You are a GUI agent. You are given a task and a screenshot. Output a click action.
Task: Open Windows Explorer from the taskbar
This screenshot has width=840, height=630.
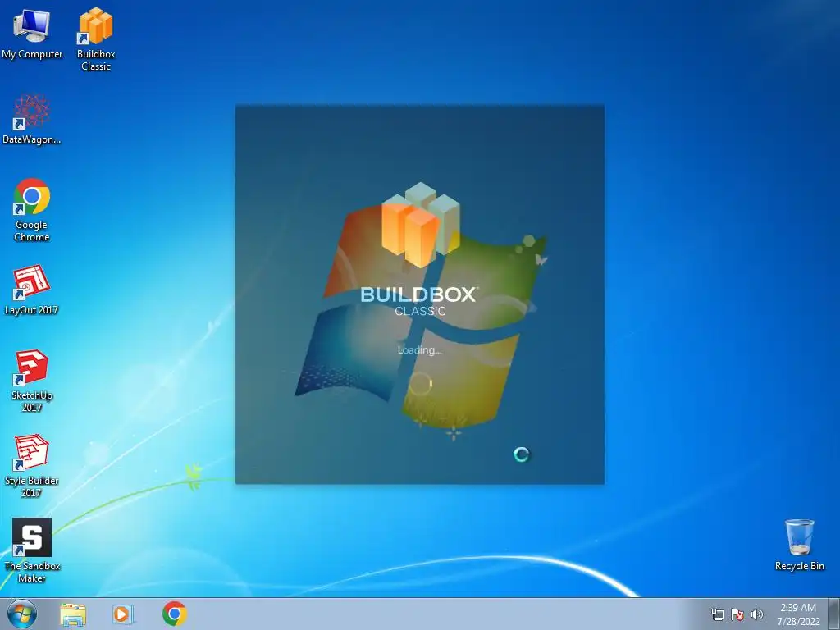coord(73,614)
